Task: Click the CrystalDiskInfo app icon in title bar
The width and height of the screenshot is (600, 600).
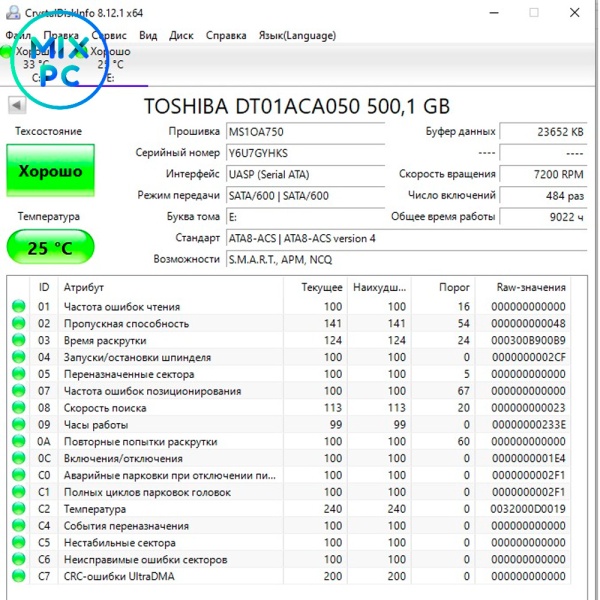Action: (13, 13)
